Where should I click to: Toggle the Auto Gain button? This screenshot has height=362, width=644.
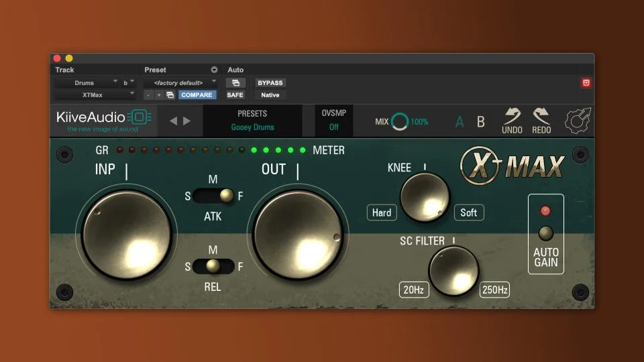(546, 233)
